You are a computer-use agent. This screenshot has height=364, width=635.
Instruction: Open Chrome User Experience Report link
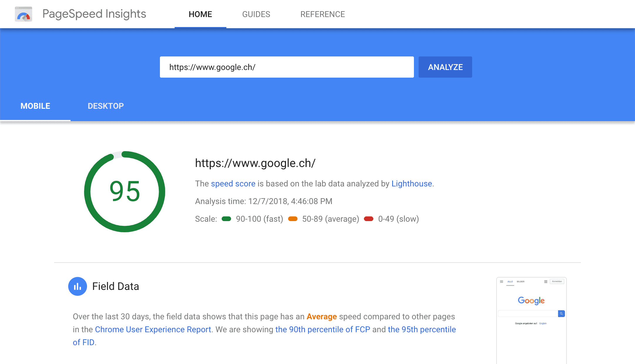pos(153,329)
